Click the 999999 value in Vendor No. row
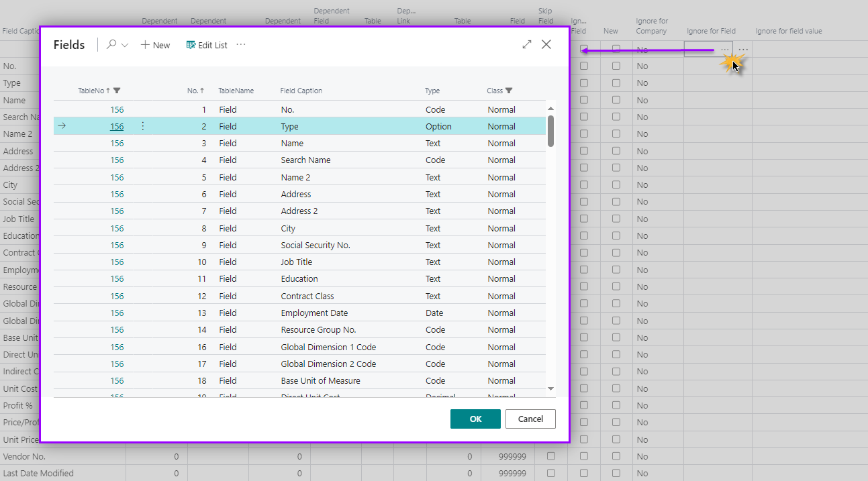Screen dimensions: 868x481 coord(512,456)
